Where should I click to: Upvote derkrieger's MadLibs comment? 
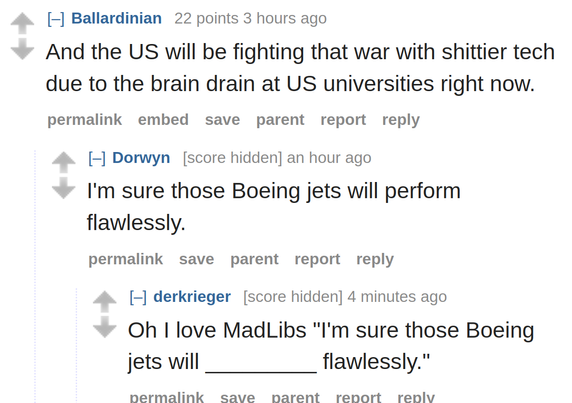(x=105, y=302)
